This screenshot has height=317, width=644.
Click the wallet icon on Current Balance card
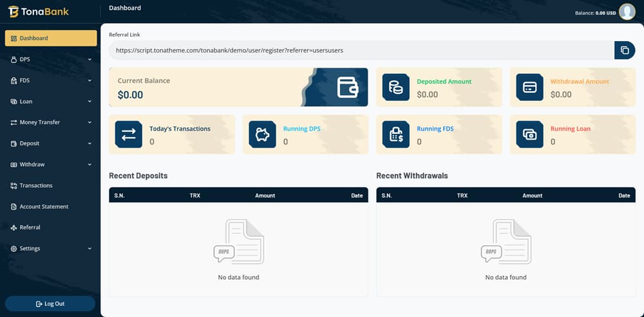pos(348,87)
